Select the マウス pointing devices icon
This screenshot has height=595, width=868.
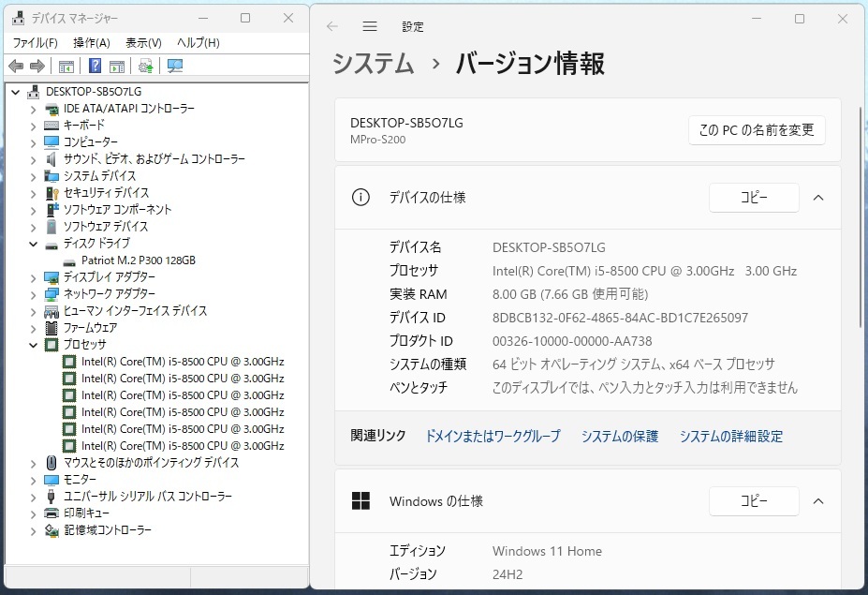(x=51, y=463)
